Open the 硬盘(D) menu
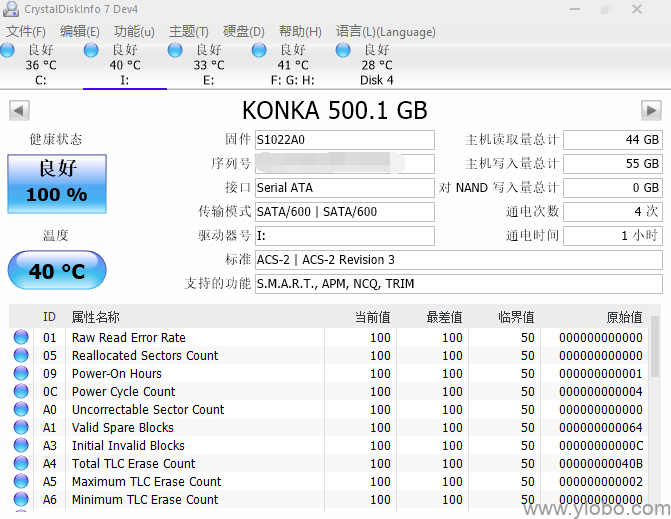 tap(243, 32)
